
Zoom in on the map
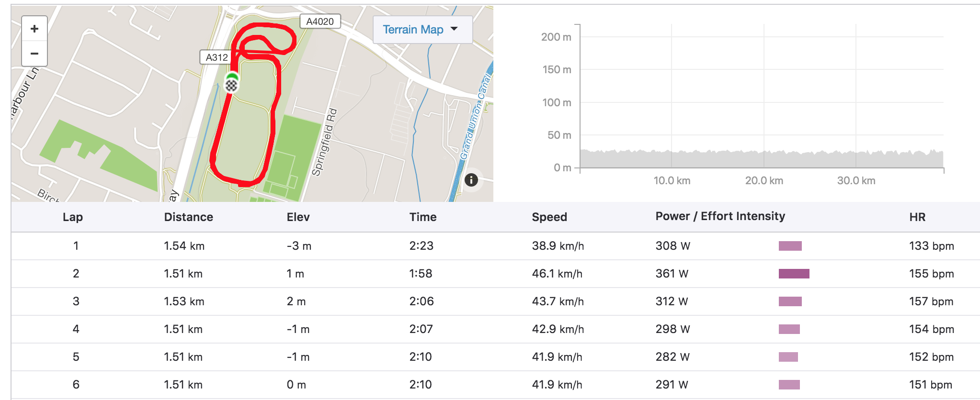tap(34, 29)
